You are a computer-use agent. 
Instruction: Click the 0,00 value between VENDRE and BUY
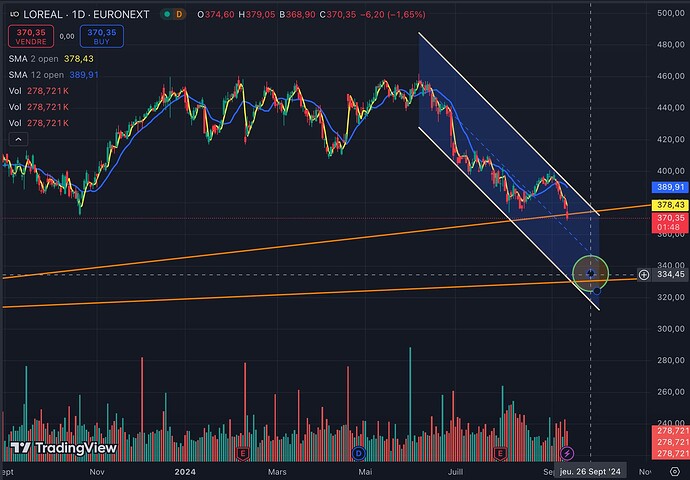point(68,36)
